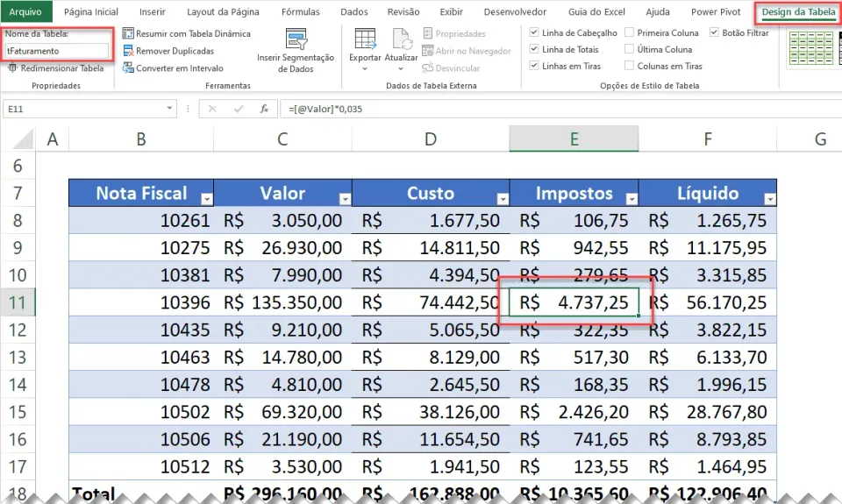This screenshot has height=504, width=842.
Task: Expand the Exportar dropdown arrow
Action: click(x=365, y=68)
